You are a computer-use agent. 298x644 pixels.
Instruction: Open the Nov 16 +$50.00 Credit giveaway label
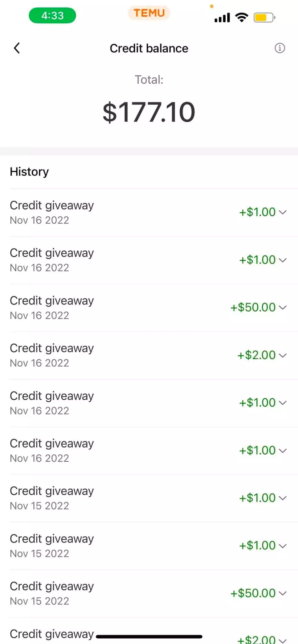pos(52,301)
